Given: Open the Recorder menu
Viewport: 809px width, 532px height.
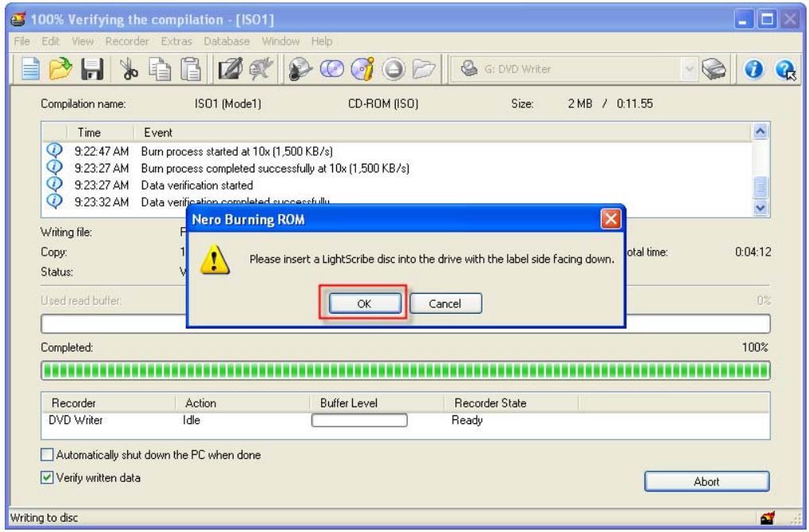Looking at the screenshot, I should (127, 41).
